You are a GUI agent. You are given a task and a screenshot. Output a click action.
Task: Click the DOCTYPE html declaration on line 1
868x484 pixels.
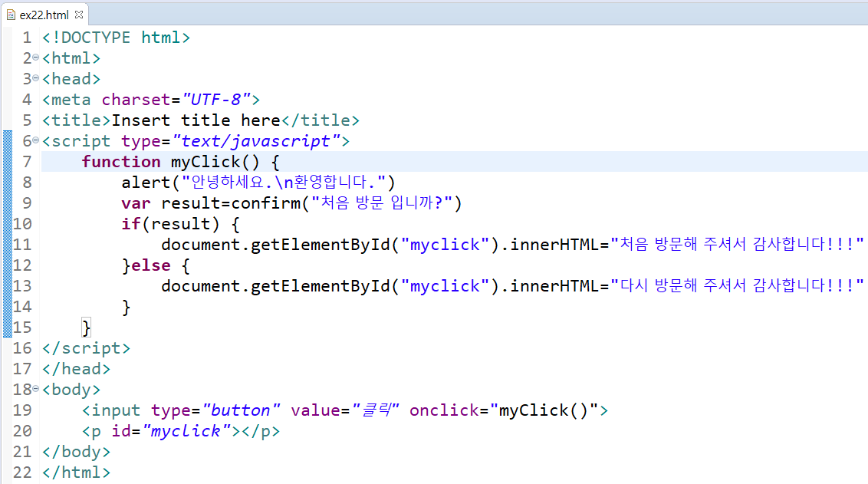[x=117, y=38]
